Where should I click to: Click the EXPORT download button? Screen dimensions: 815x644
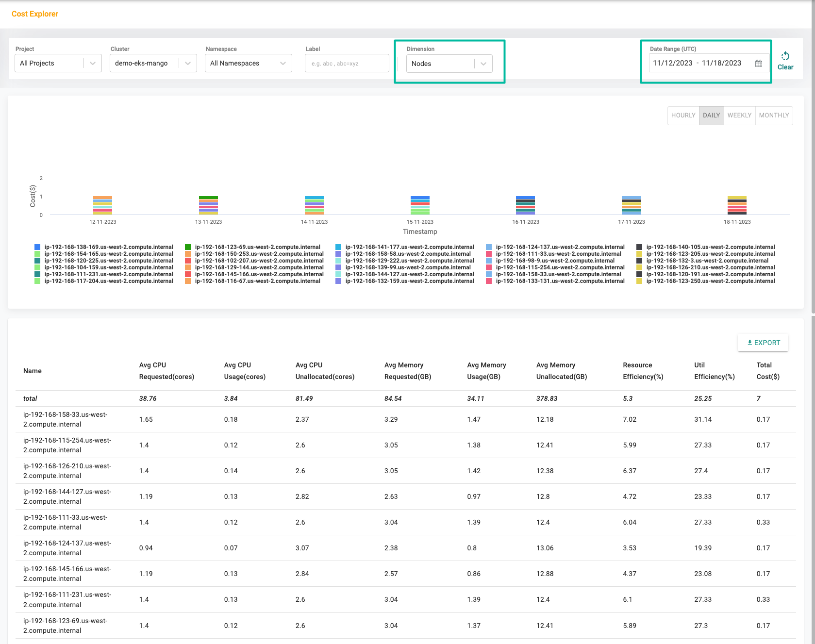(763, 343)
